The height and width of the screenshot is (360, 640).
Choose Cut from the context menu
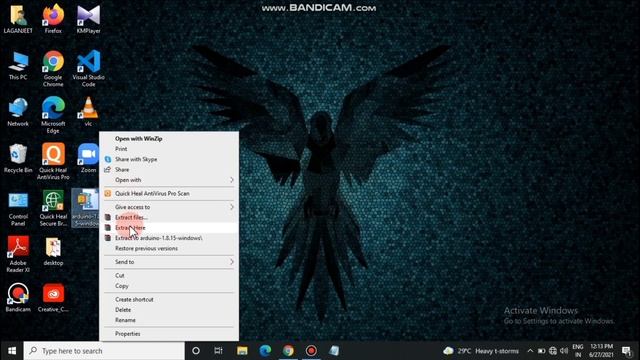click(x=169, y=276)
